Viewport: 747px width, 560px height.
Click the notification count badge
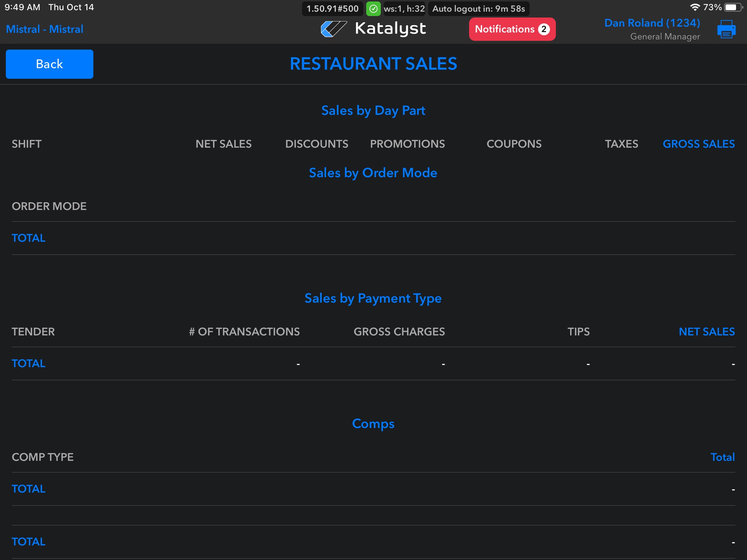[544, 29]
